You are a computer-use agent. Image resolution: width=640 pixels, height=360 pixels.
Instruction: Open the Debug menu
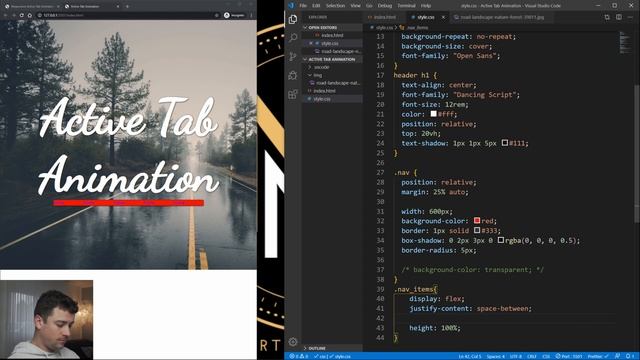click(384, 6)
